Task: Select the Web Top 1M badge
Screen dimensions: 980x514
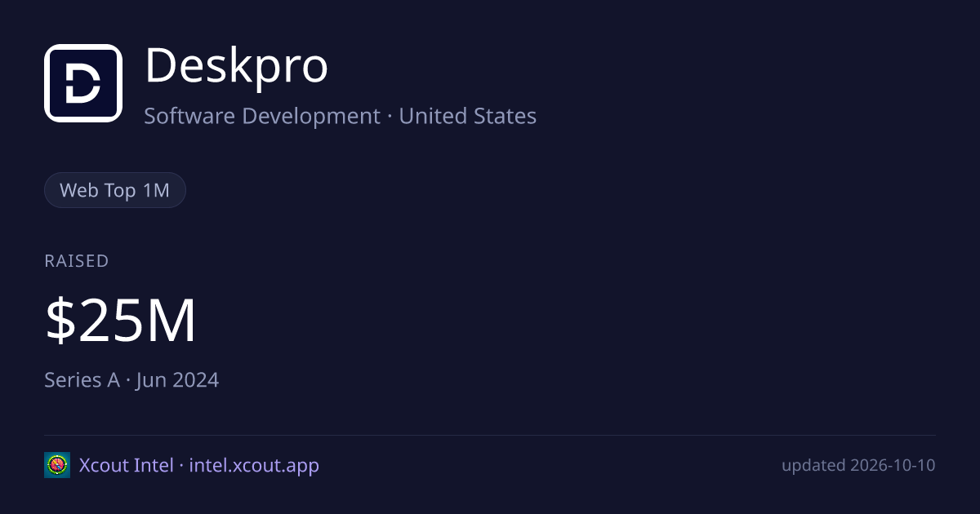Action: coord(115,190)
